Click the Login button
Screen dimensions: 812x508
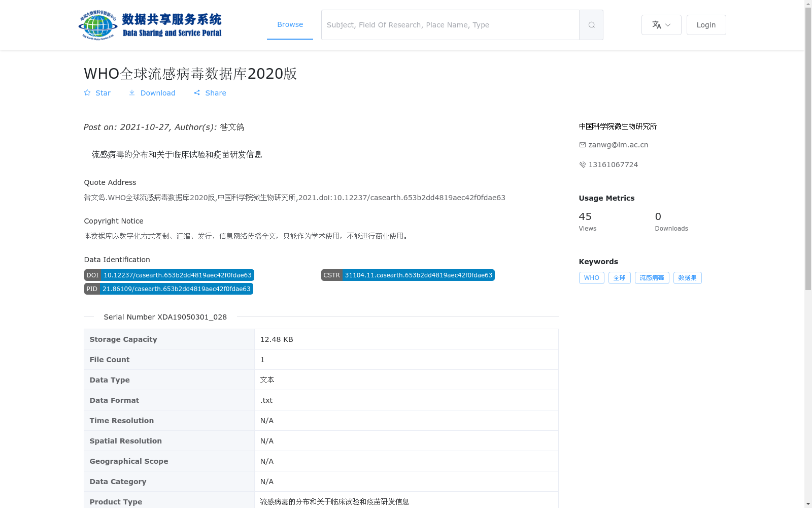706,25
